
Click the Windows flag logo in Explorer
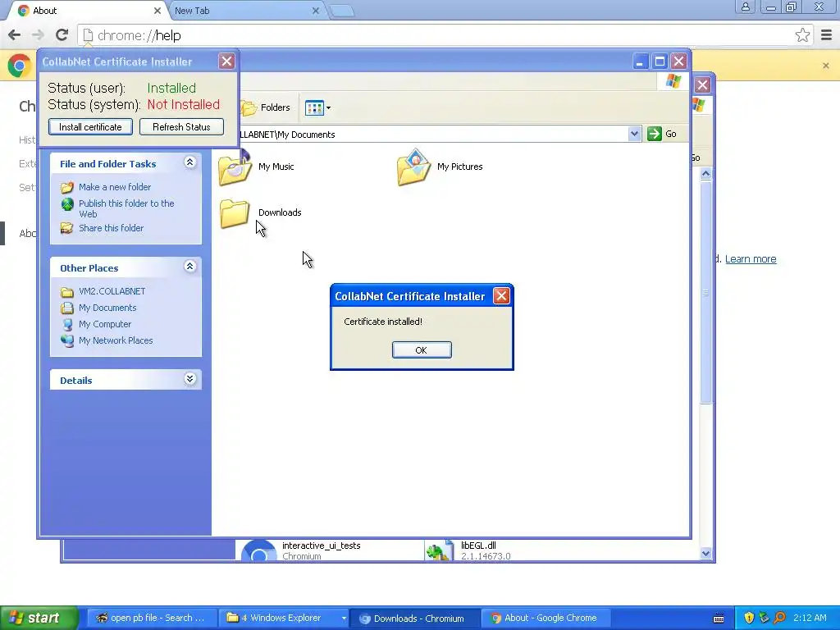673,81
